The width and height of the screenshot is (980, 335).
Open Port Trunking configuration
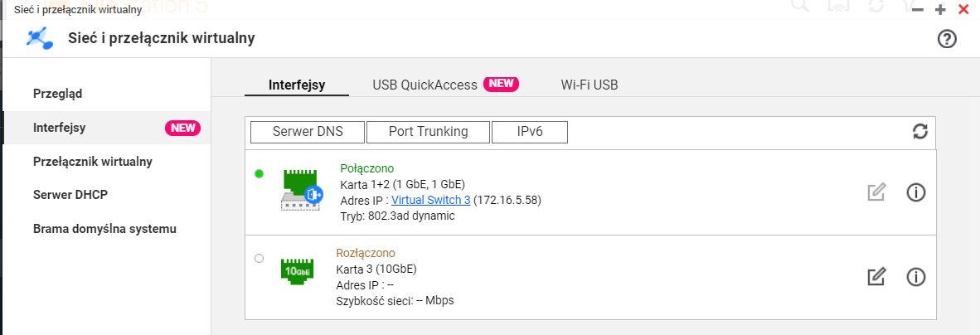(x=428, y=132)
